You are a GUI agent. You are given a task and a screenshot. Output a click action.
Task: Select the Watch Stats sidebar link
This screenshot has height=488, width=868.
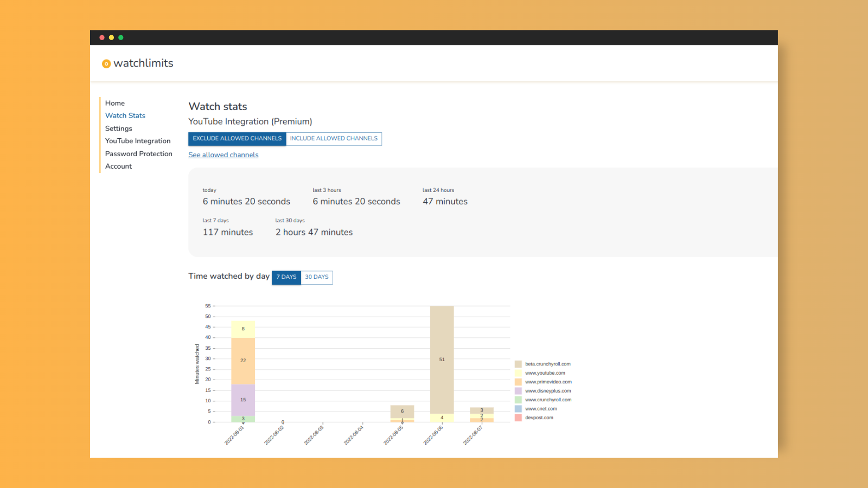coord(125,115)
